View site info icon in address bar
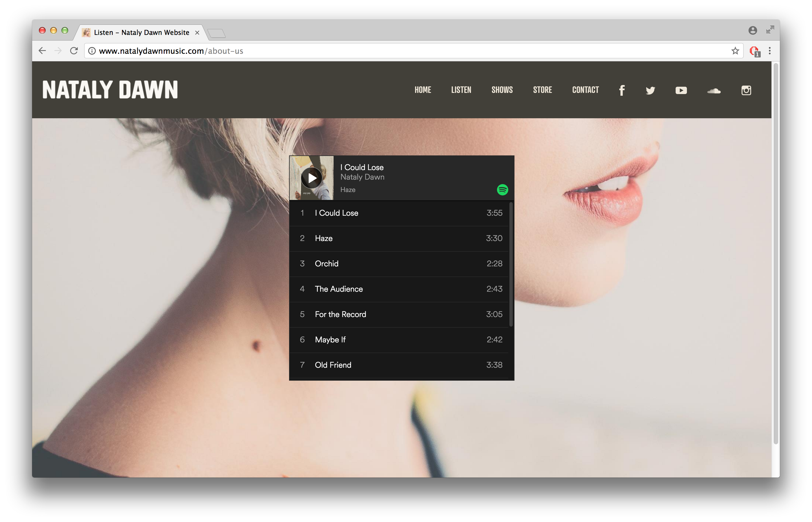Screen dimensions: 812x522 click(92, 51)
